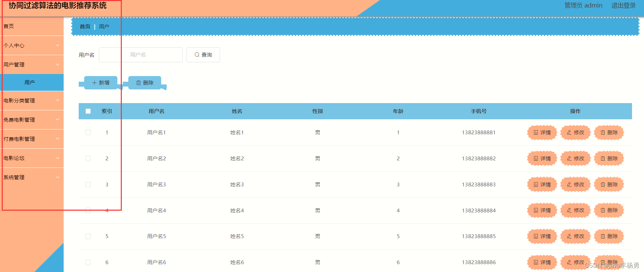Expand the 免费电影管理 sidebar menu
This screenshot has height=272, width=644.
coord(32,120)
